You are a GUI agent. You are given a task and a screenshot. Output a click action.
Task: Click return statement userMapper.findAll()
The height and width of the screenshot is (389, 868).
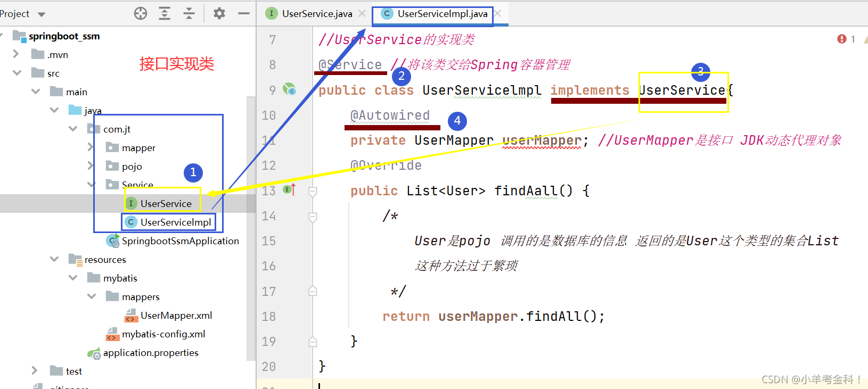(x=494, y=317)
